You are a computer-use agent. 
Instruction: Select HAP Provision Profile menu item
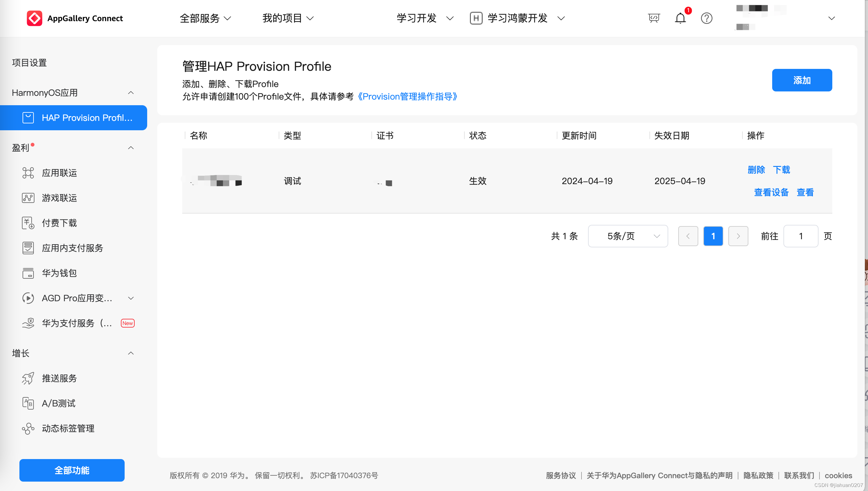coord(74,118)
